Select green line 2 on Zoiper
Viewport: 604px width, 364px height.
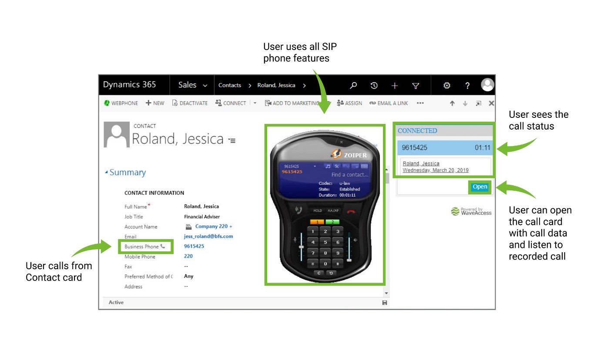[x=332, y=222]
